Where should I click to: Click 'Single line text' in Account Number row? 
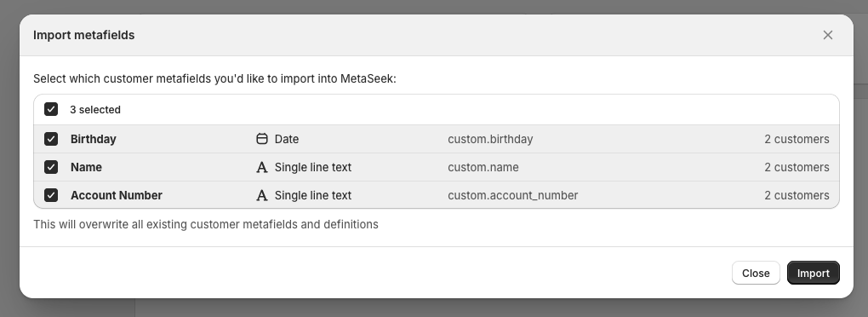[313, 196]
